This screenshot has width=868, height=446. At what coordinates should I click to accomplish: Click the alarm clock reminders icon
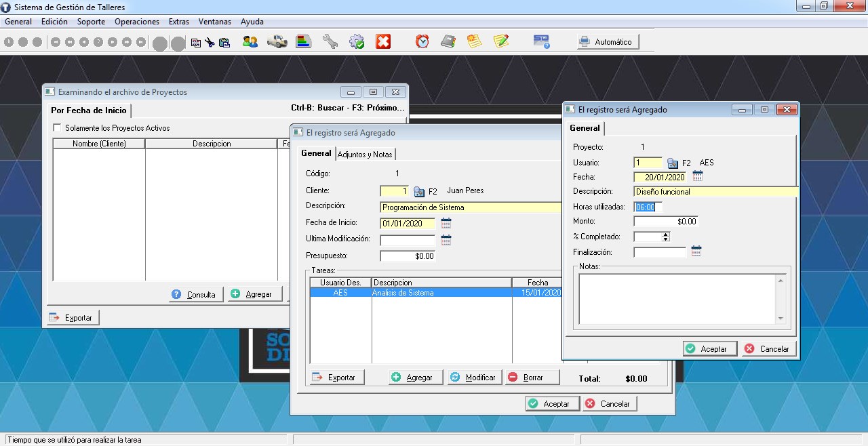click(x=422, y=42)
